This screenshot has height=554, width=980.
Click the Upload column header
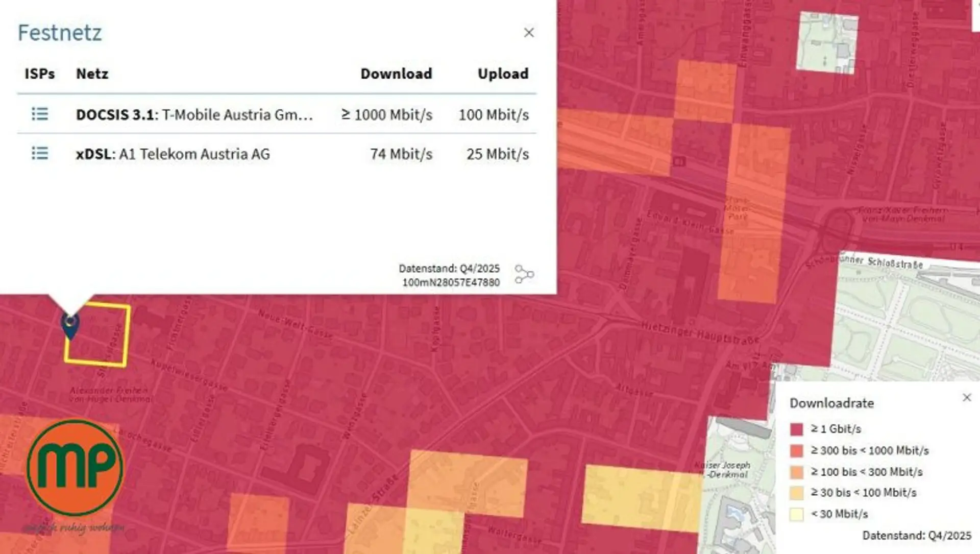point(503,74)
